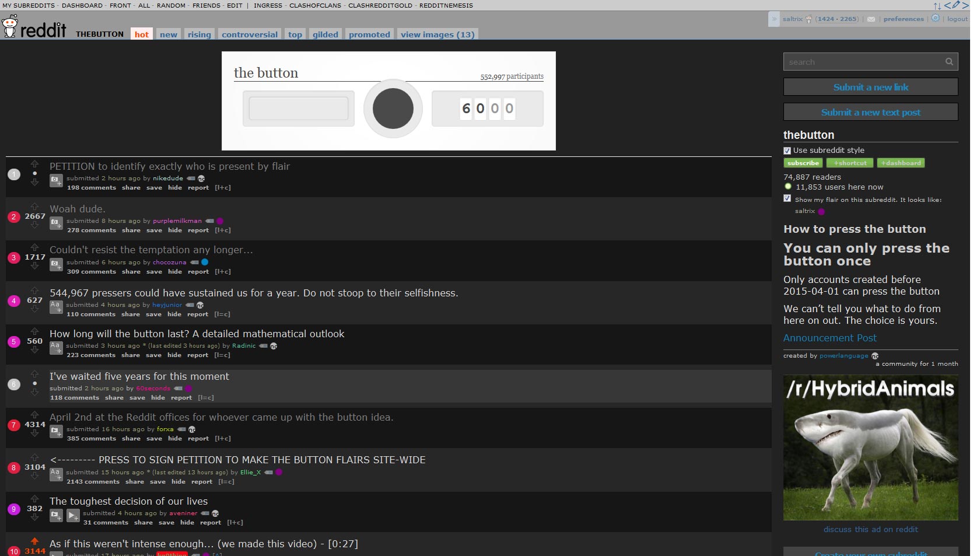Image resolution: width=980 pixels, height=556 pixels.
Task: Click 'hide' on the 'How long will the button last' post
Action: [174, 355]
